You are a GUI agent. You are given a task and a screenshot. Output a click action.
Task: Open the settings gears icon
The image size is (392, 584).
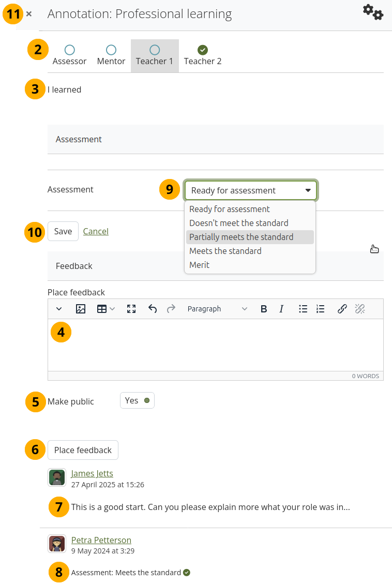click(x=373, y=12)
